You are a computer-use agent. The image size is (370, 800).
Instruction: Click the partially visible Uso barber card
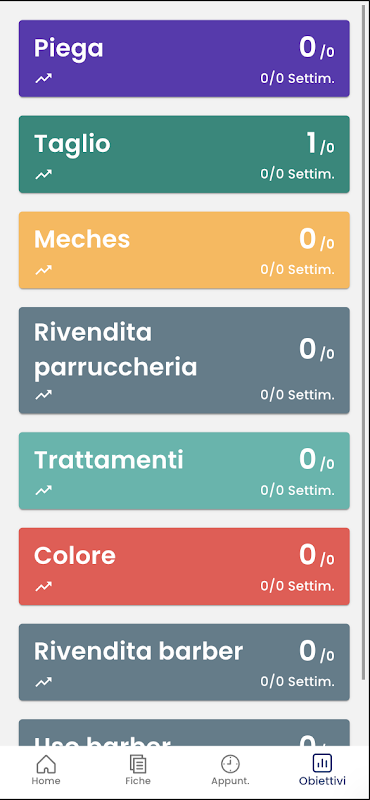[x=184, y=733]
